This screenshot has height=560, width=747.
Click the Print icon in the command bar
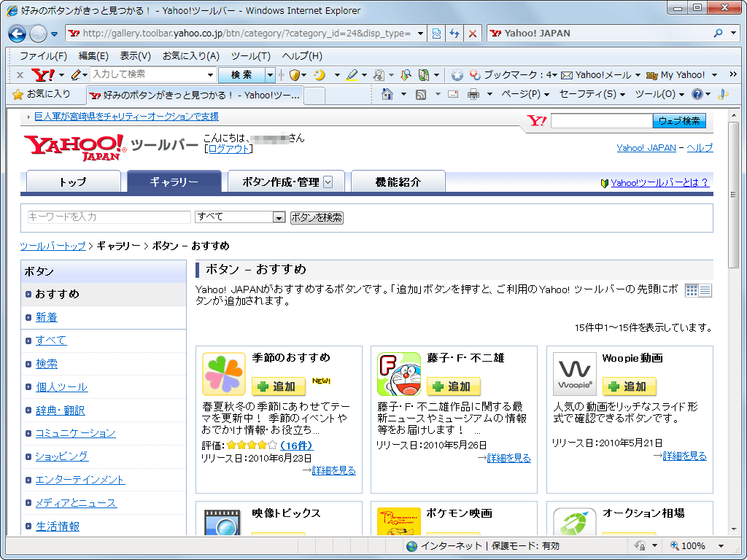tap(473, 94)
